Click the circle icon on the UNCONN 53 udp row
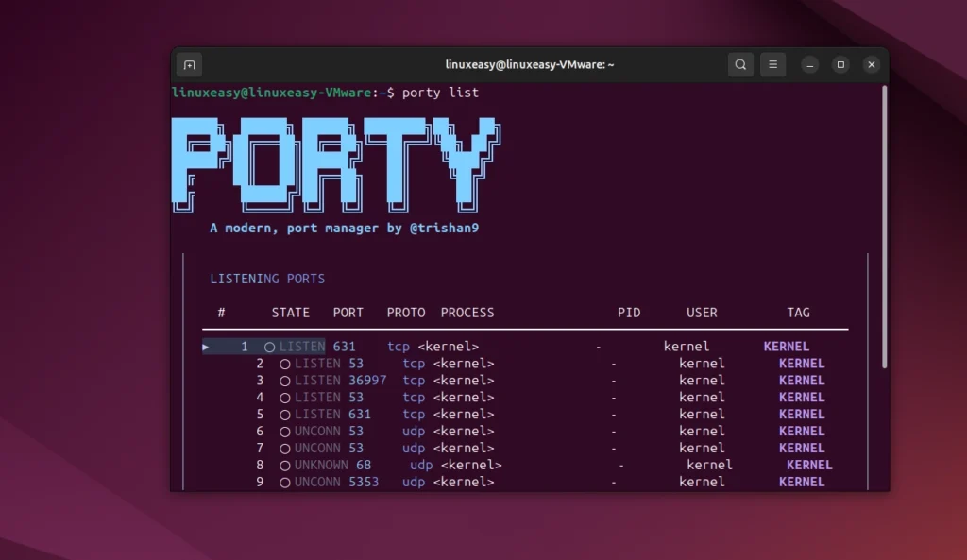The width and height of the screenshot is (967, 560). pos(285,431)
